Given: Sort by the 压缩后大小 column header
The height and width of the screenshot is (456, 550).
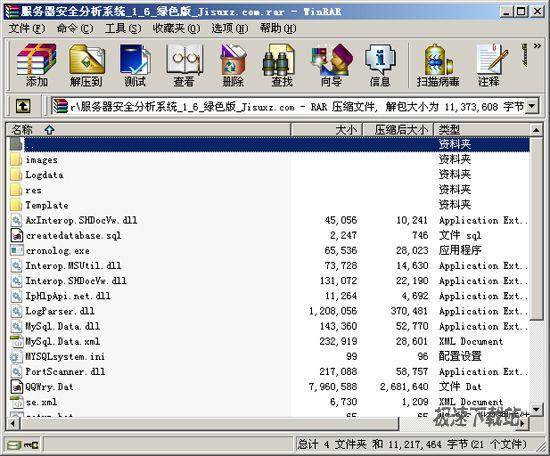Looking at the screenshot, I should point(398,130).
